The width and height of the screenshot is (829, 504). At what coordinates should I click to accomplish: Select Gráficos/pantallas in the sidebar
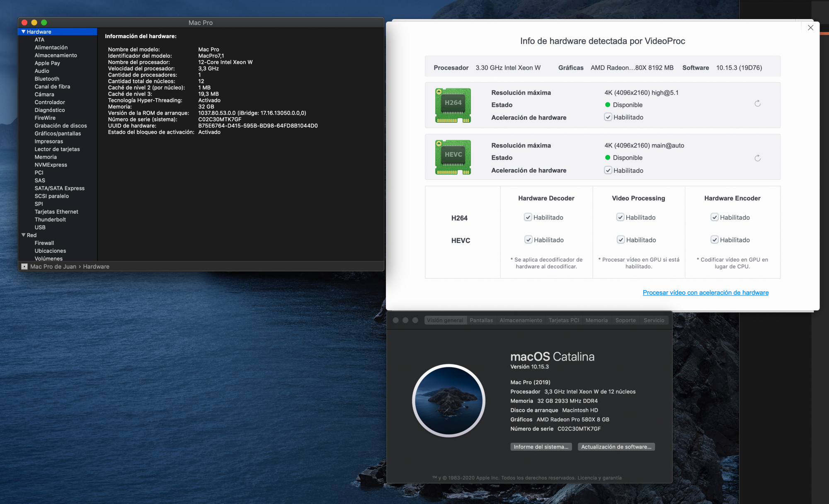click(x=58, y=133)
